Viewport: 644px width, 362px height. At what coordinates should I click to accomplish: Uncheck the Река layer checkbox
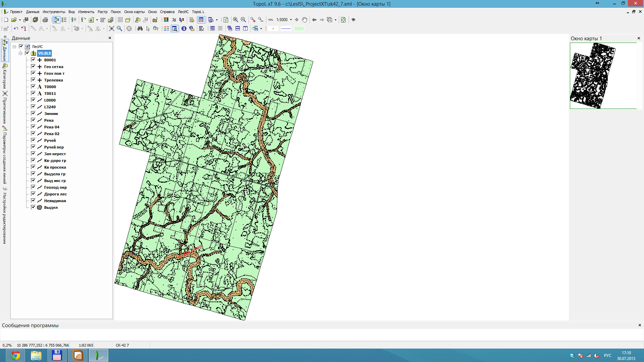coord(33,120)
